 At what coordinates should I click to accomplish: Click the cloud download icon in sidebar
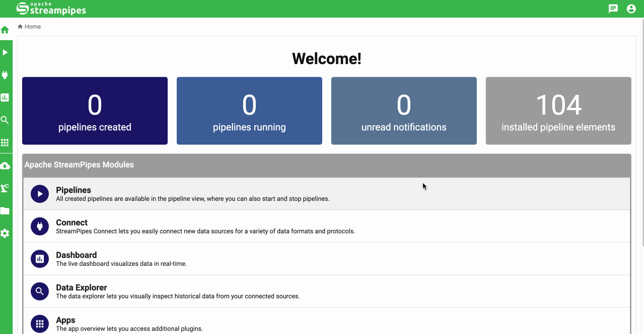[x=5, y=166]
